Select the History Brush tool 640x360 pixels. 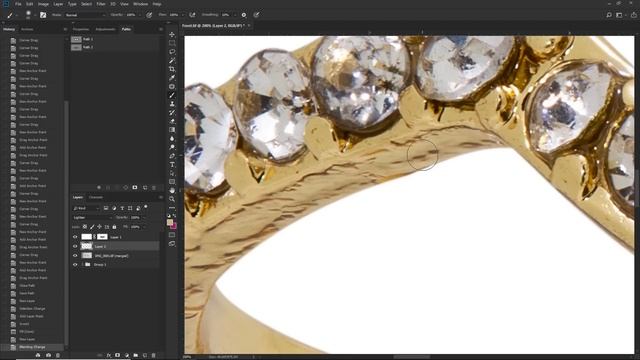click(172, 112)
